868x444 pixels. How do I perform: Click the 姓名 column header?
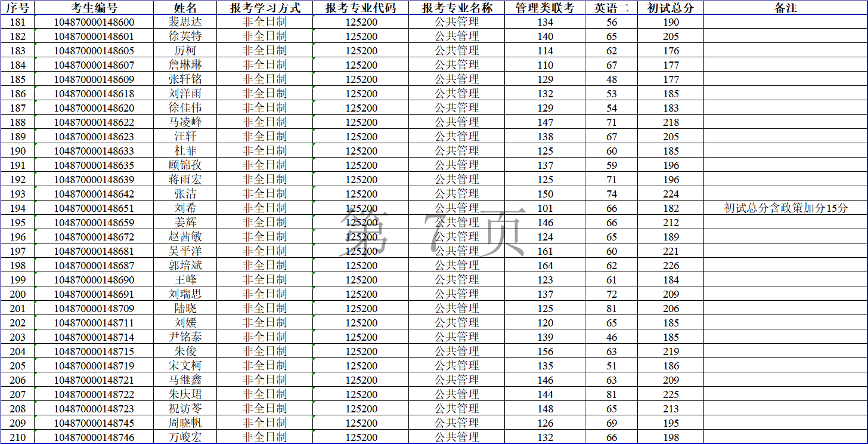[185, 8]
